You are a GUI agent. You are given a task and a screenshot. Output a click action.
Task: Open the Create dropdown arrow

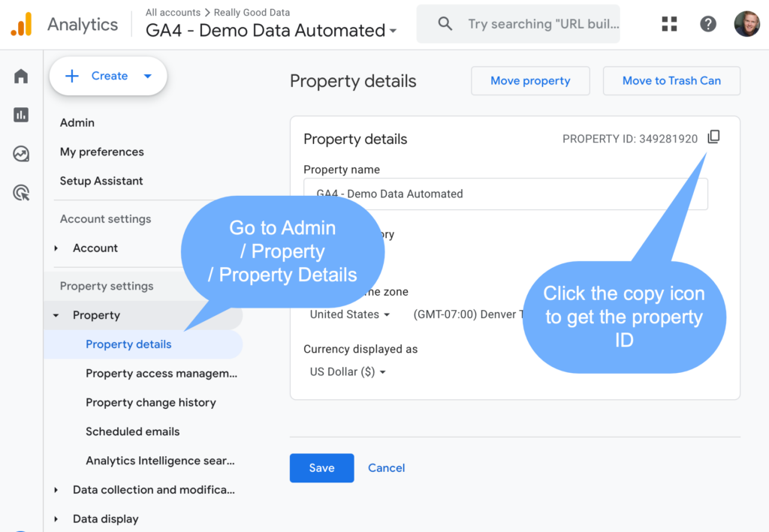pyautogui.click(x=148, y=76)
